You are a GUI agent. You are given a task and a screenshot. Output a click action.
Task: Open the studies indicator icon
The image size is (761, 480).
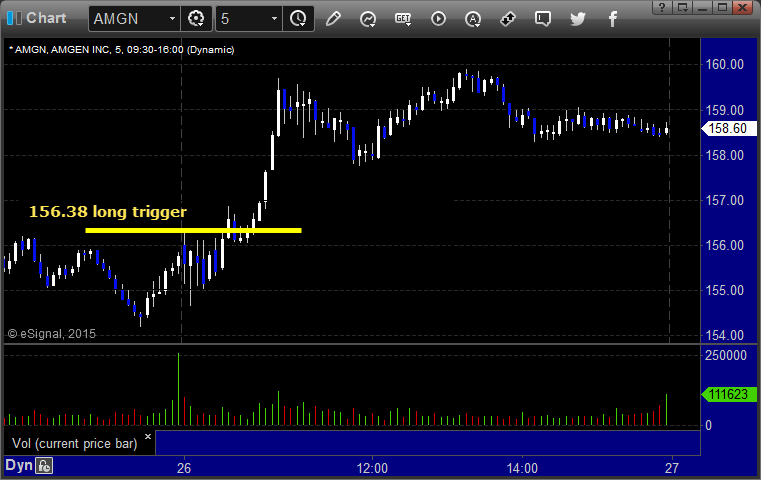coord(368,19)
